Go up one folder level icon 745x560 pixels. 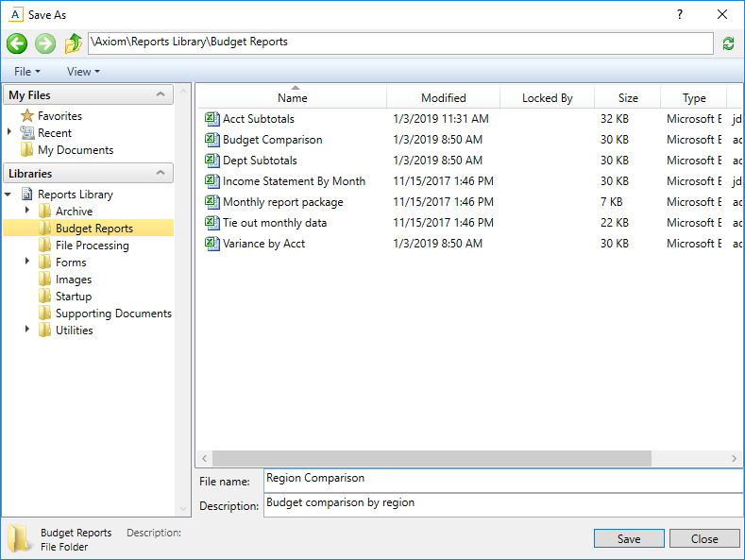(74, 43)
